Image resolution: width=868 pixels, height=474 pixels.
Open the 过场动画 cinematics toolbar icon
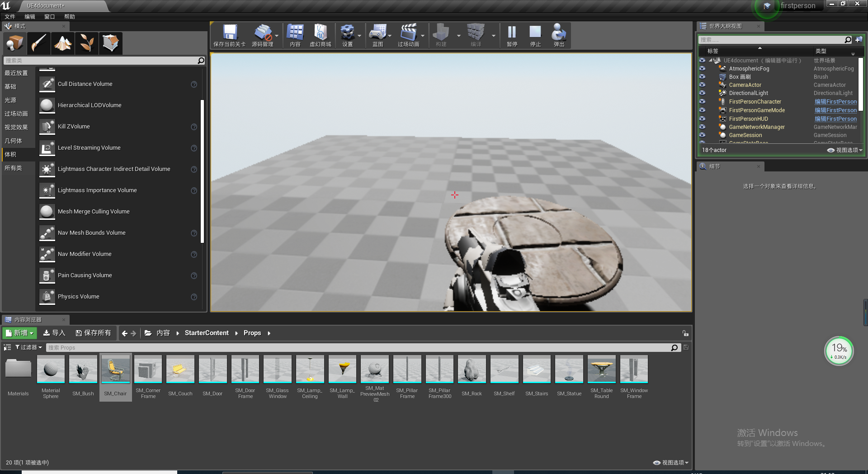click(409, 35)
